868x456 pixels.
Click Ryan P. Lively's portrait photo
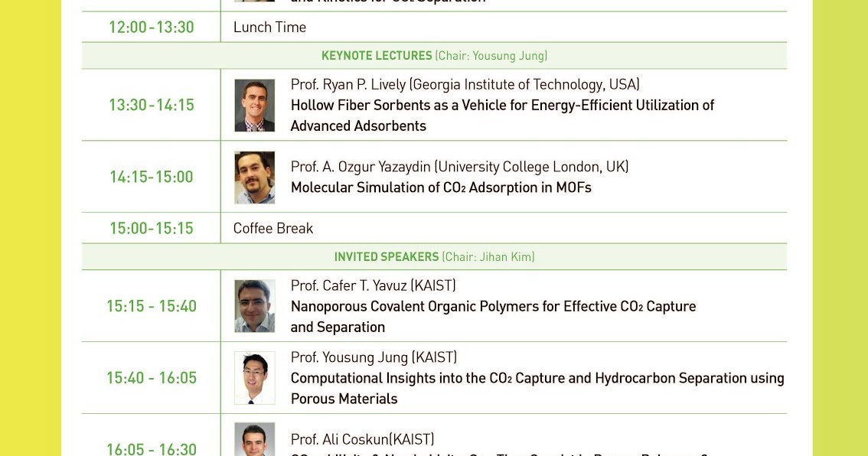pyautogui.click(x=255, y=105)
